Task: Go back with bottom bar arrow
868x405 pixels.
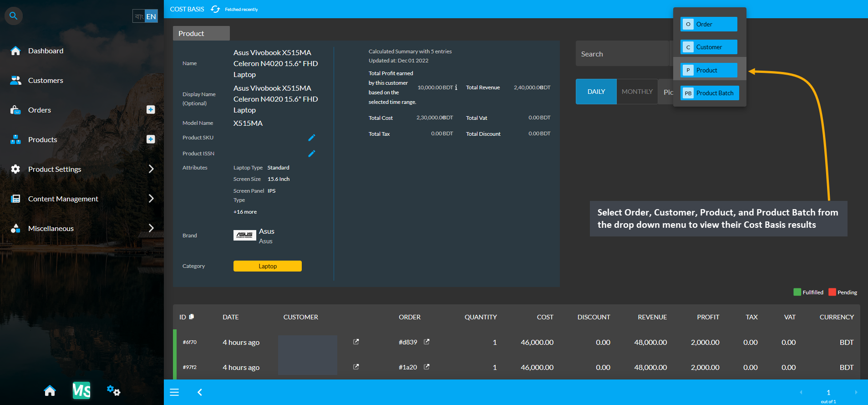Action: point(199,392)
